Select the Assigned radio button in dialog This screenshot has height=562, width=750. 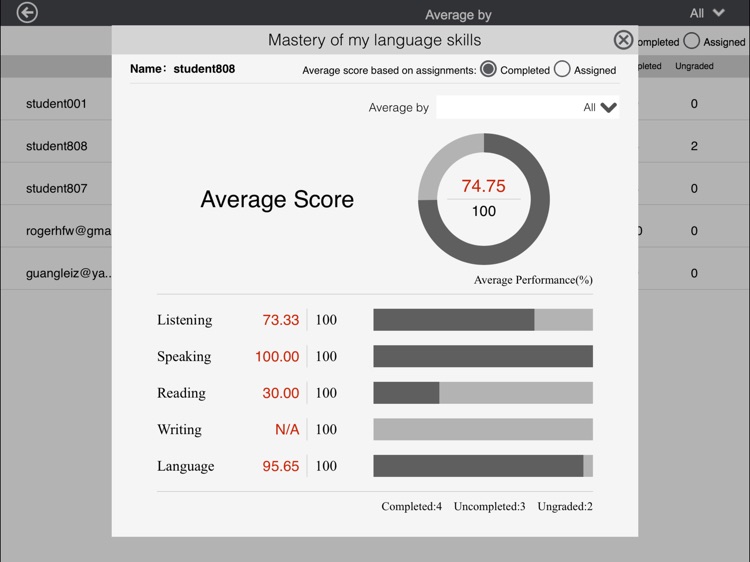pos(562,69)
